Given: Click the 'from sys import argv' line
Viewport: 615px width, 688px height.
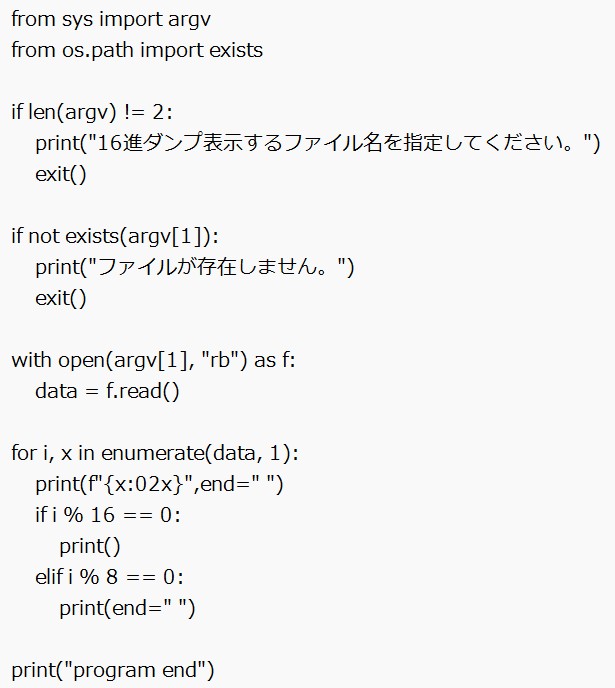Looking at the screenshot, I should click(111, 19).
